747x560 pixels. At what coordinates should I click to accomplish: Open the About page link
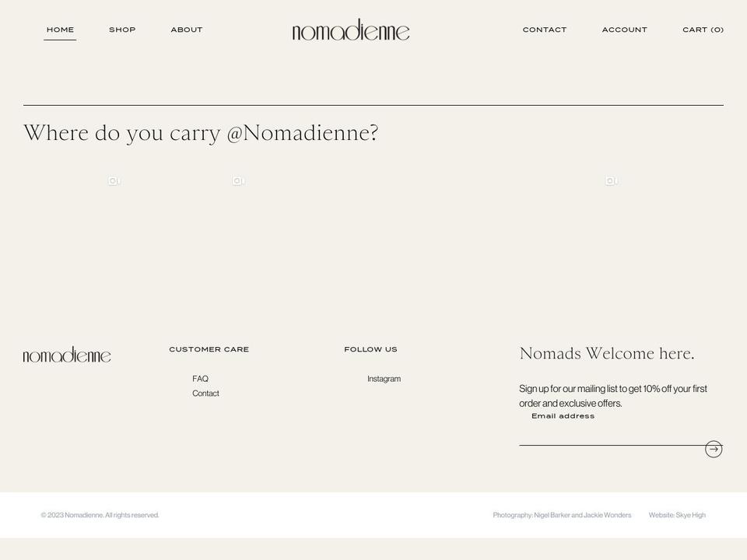coord(187,30)
